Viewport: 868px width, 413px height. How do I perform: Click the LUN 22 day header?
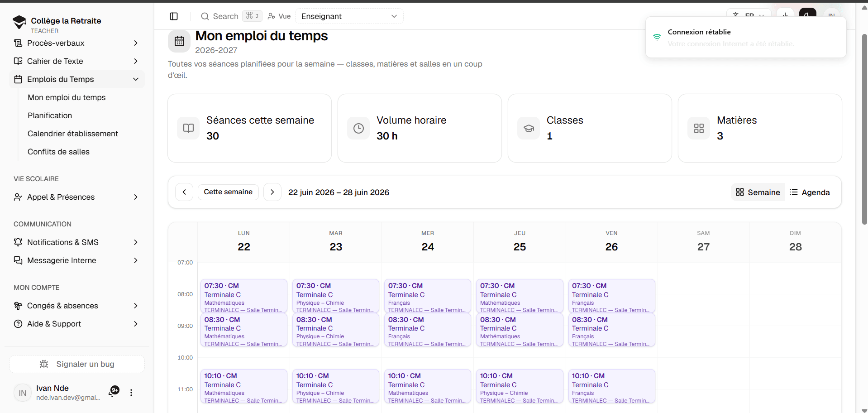coord(244,241)
